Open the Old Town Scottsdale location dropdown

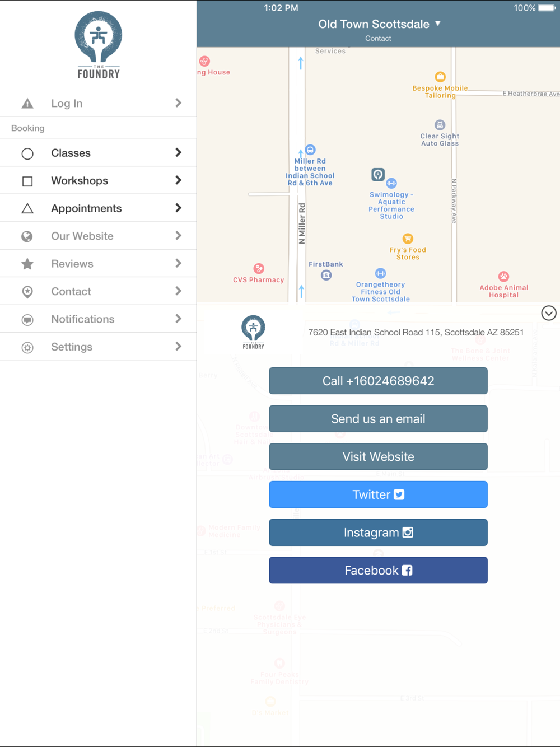coord(379,24)
